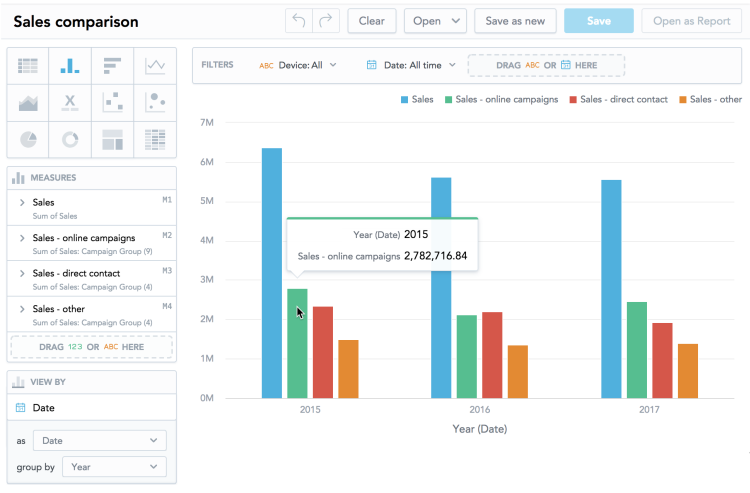The image size is (750, 493).
Task: Open the Date: All time filter
Action: 411,65
